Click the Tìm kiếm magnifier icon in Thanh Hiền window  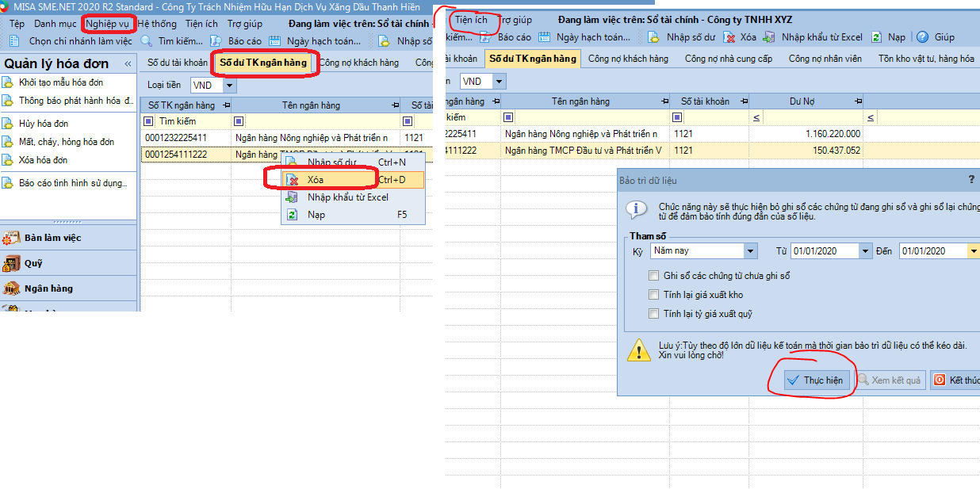click(147, 41)
